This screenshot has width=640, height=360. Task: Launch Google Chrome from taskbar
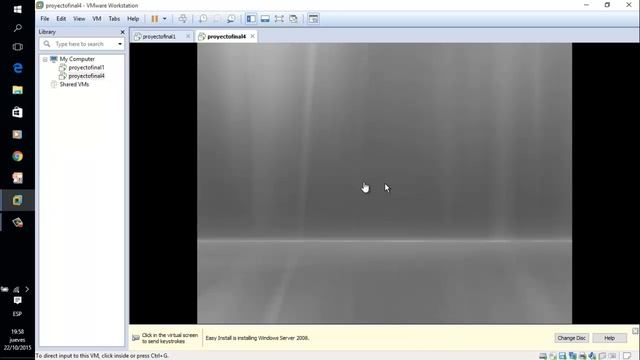[17, 156]
